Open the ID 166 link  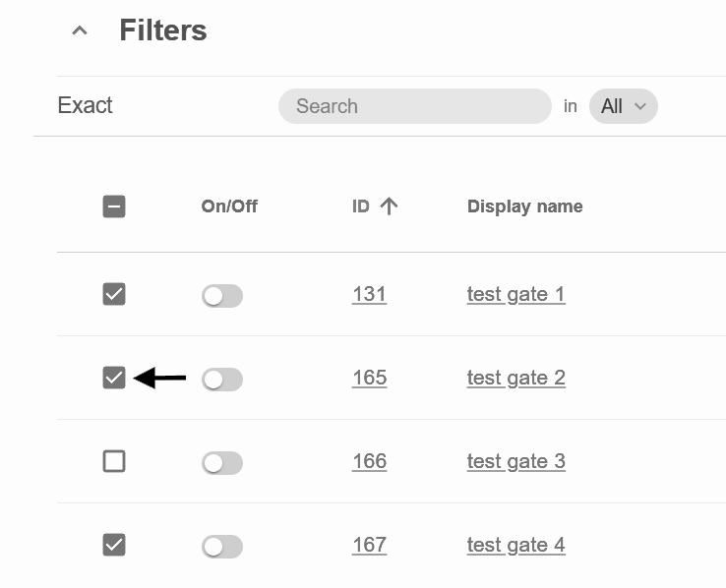click(x=369, y=461)
